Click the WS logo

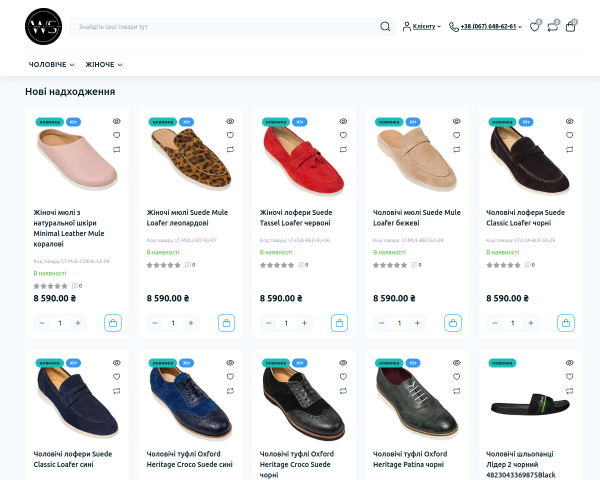[43, 26]
